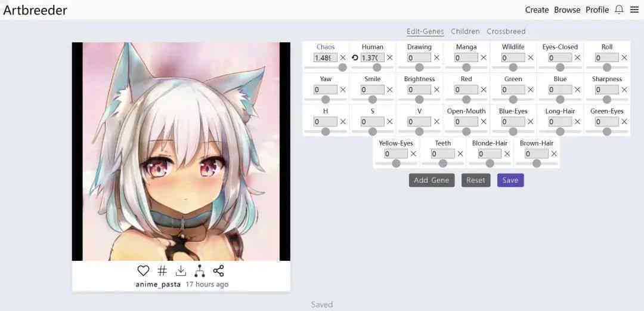Viewport: 644px width, 311px height.
Task: Remove the Teeth gene
Action: coord(460,154)
